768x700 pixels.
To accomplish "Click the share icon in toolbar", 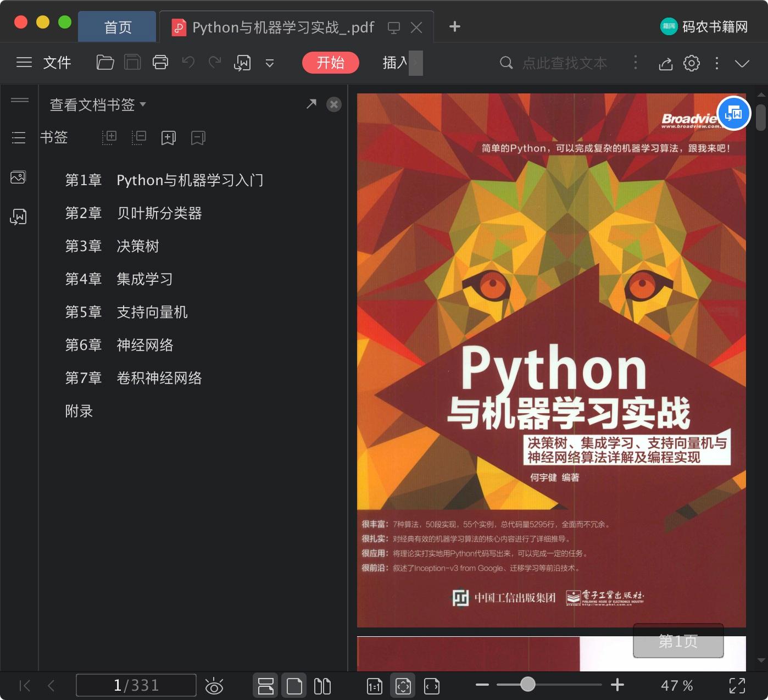I will pyautogui.click(x=666, y=64).
